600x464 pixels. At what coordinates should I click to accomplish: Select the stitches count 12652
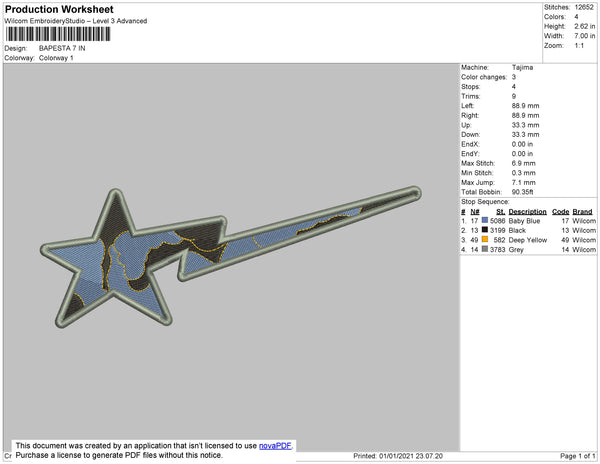pos(584,7)
